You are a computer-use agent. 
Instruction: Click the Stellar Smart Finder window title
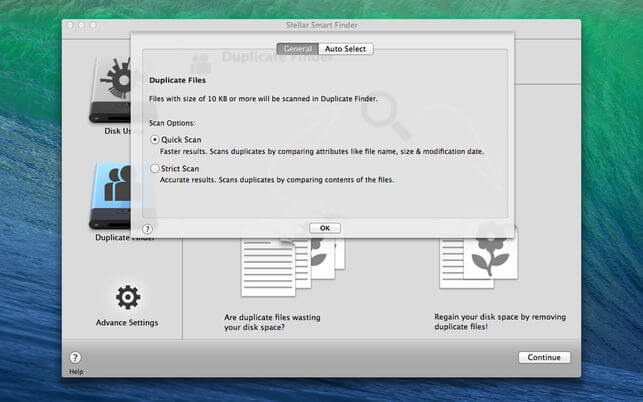(x=322, y=25)
